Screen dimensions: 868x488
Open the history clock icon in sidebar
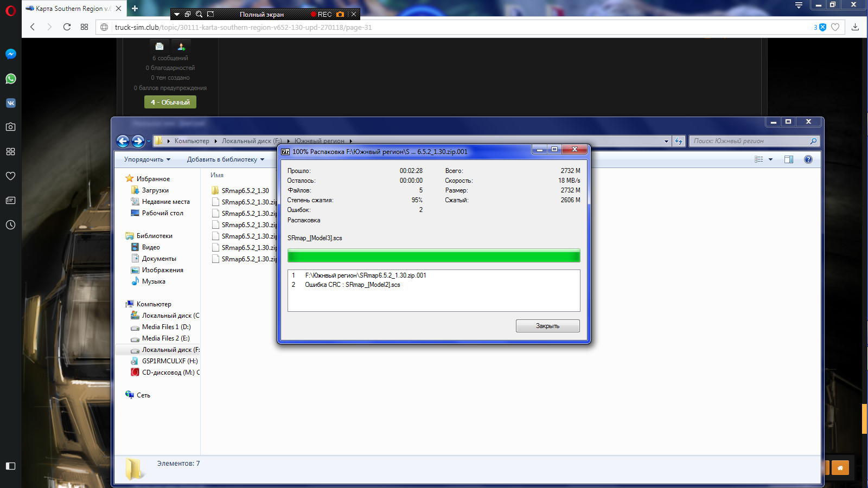(x=10, y=224)
